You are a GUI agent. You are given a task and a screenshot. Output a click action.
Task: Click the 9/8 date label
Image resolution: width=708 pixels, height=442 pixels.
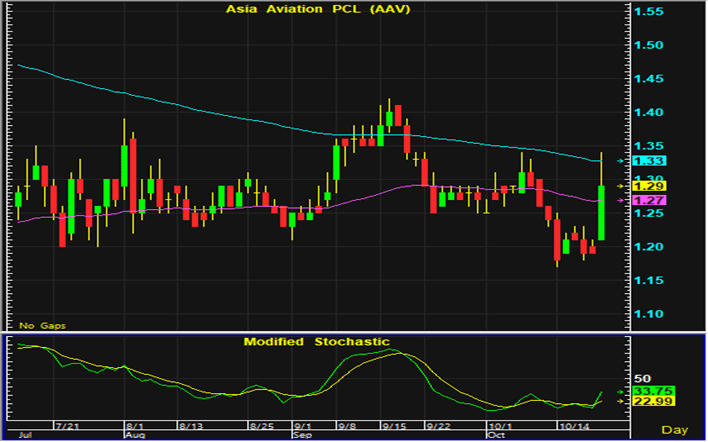(x=348, y=426)
